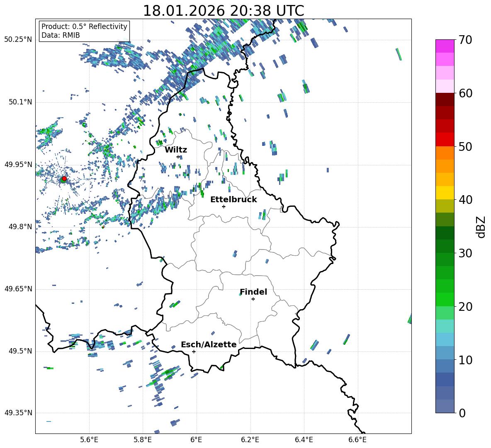Click the 5.8°E longitude label
The width and height of the screenshot is (491, 448).
click(143, 440)
